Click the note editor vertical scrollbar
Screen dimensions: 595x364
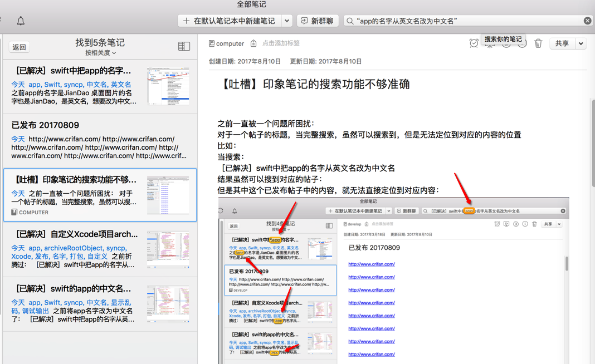(x=593, y=142)
